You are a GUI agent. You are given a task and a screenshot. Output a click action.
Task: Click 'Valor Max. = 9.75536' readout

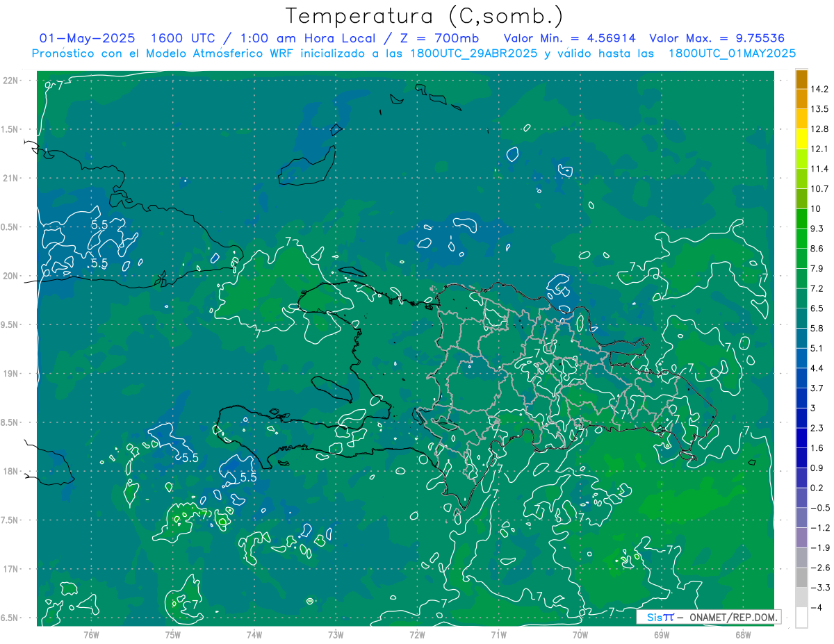[717, 38]
